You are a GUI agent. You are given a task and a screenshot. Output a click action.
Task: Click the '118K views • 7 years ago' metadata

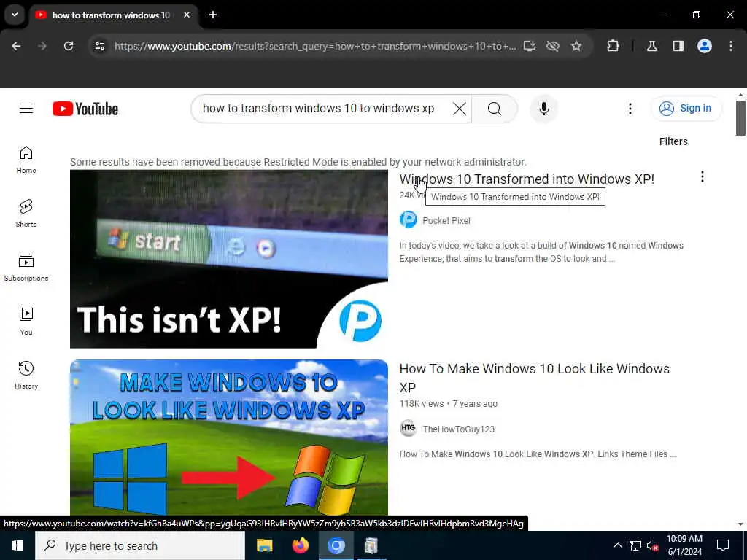pyautogui.click(x=449, y=404)
